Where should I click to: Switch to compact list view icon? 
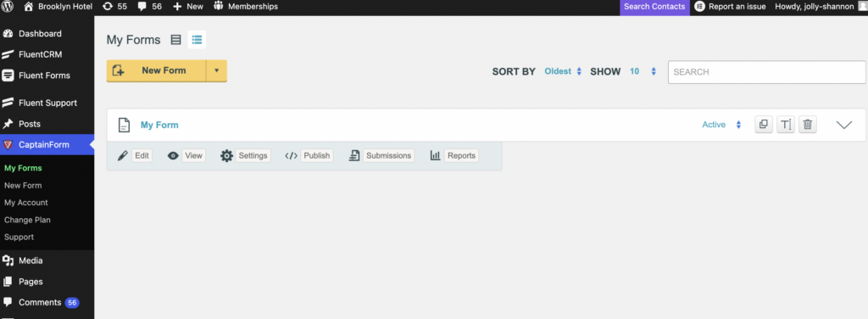(175, 40)
